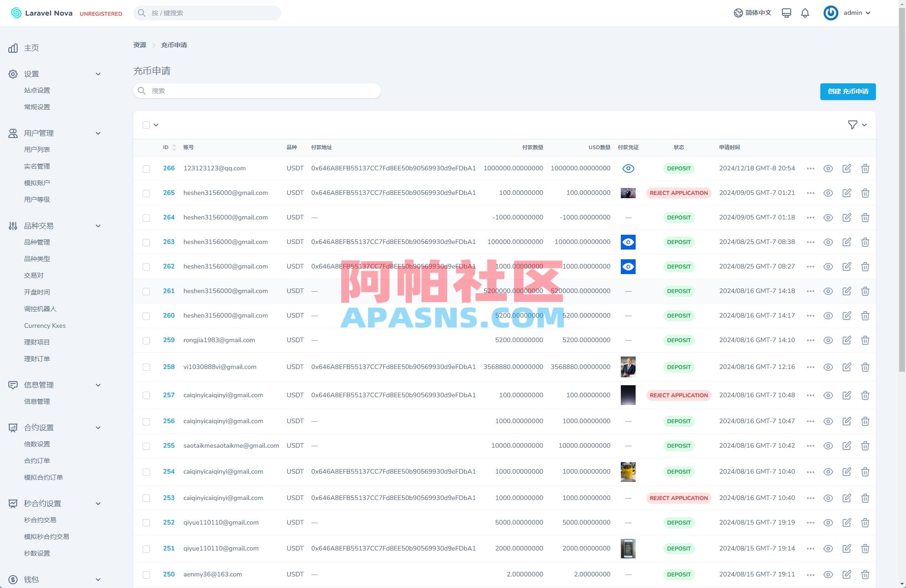906x588 pixels.
Task: Click the preview eye icon for record 259
Action: pyautogui.click(x=828, y=340)
